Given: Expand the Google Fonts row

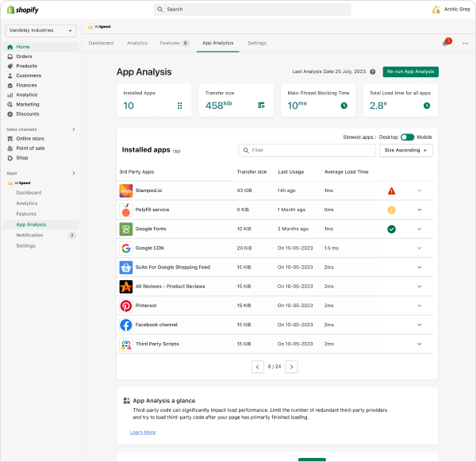Looking at the screenshot, I should pos(419,229).
